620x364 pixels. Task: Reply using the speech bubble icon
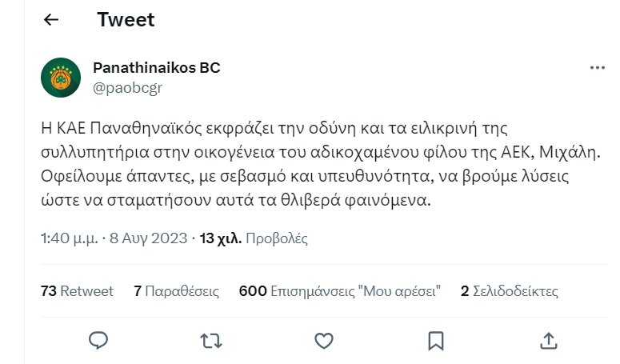click(98, 341)
